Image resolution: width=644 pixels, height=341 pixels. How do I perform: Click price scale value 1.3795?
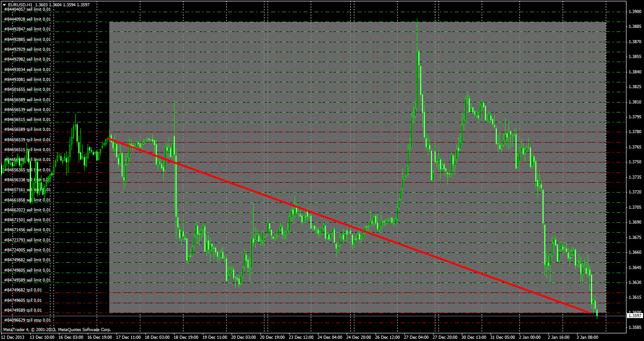(635, 117)
